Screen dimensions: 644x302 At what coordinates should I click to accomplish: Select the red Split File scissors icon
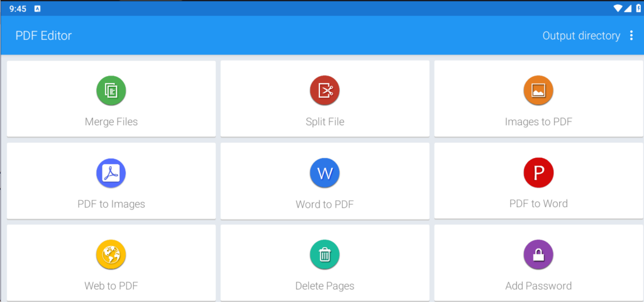point(325,91)
